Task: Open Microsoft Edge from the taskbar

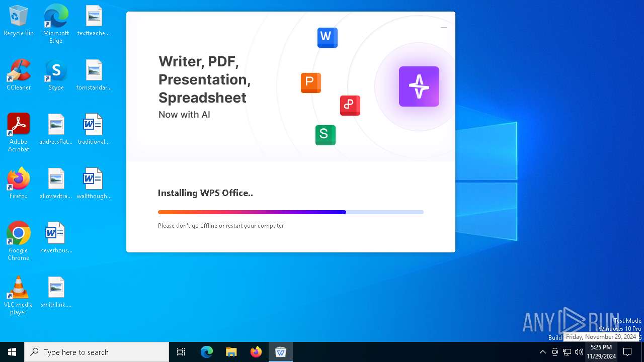Action: [206, 352]
